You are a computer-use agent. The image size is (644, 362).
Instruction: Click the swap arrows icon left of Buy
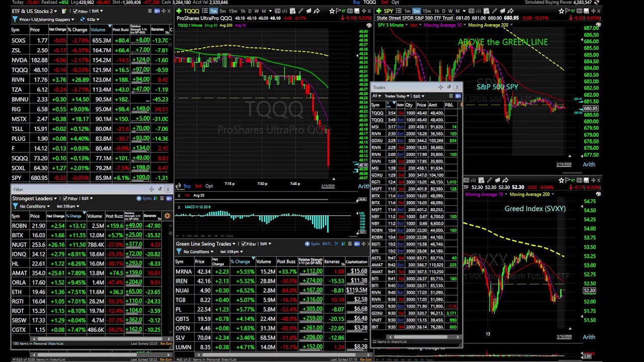[x=178, y=186]
